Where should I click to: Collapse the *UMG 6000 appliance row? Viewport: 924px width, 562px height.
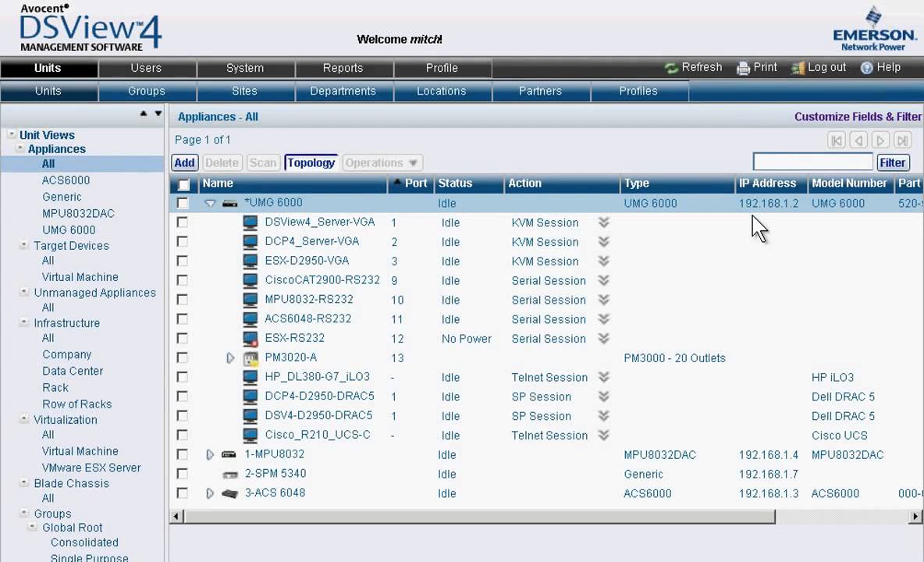click(x=210, y=203)
